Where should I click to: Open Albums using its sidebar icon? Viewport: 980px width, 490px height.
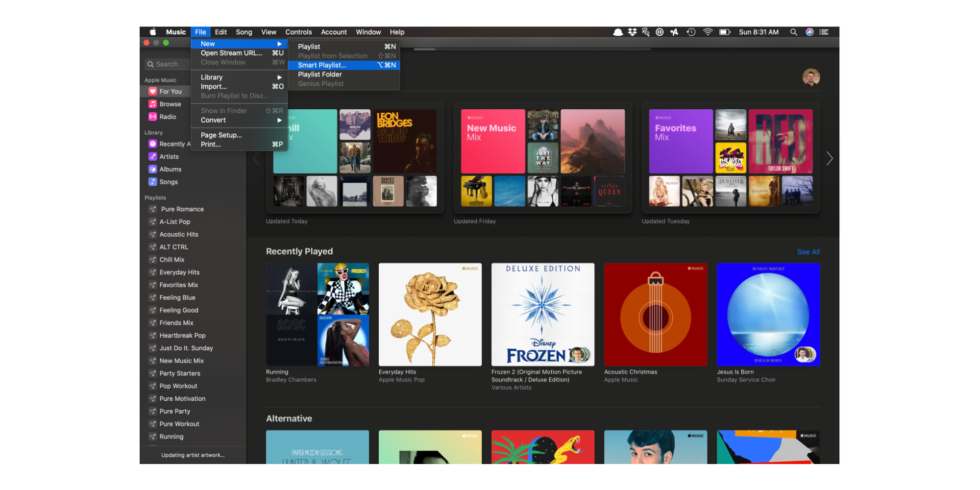pos(153,170)
